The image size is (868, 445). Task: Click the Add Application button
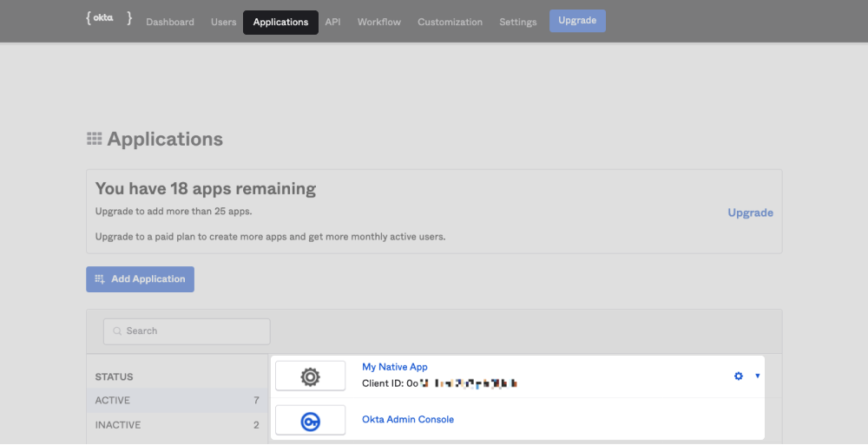[x=140, y=279]
